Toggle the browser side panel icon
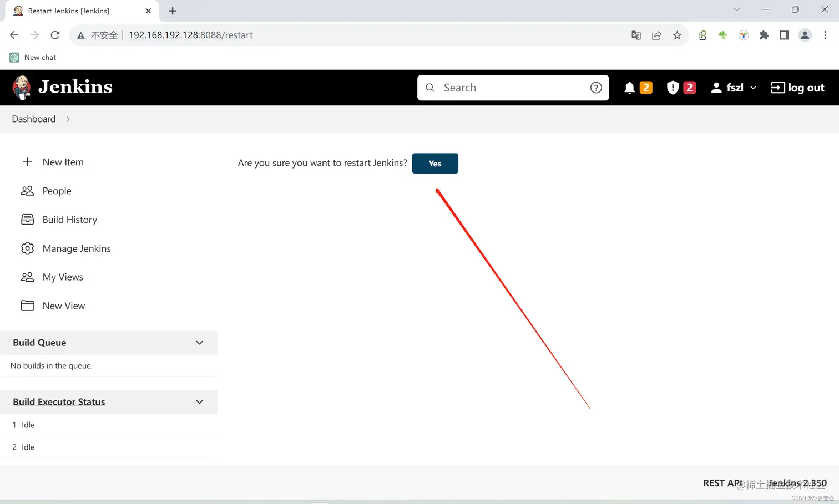Screen dimensions: 839x504 click(784, 35)
